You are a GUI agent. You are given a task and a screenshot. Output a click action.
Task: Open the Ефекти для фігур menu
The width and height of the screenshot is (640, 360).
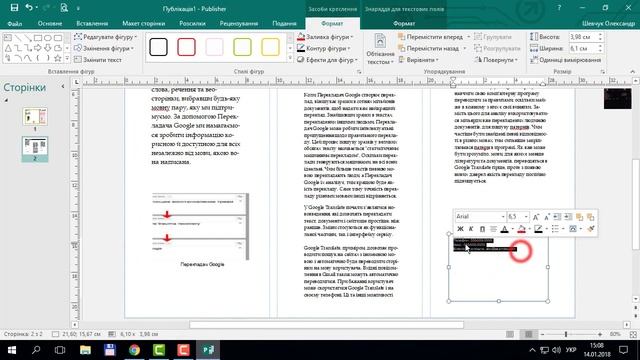point(327,60)
